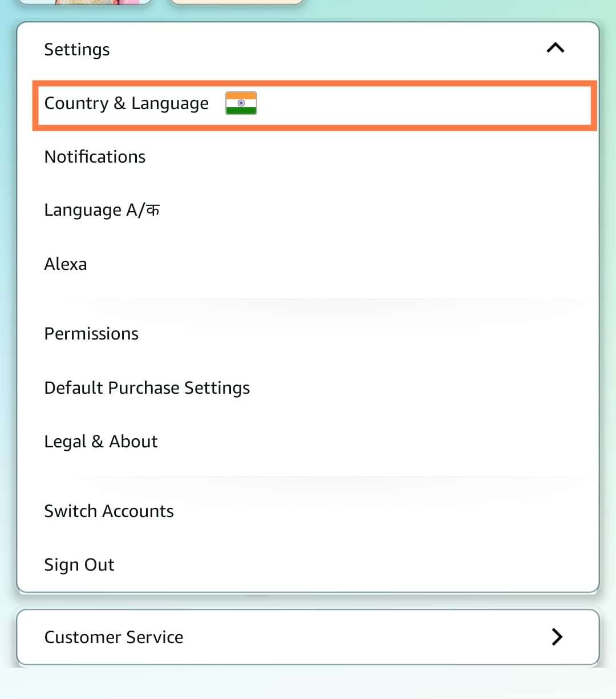
Task: Click the India flag icon next to Country & Language
Action: 240,103
